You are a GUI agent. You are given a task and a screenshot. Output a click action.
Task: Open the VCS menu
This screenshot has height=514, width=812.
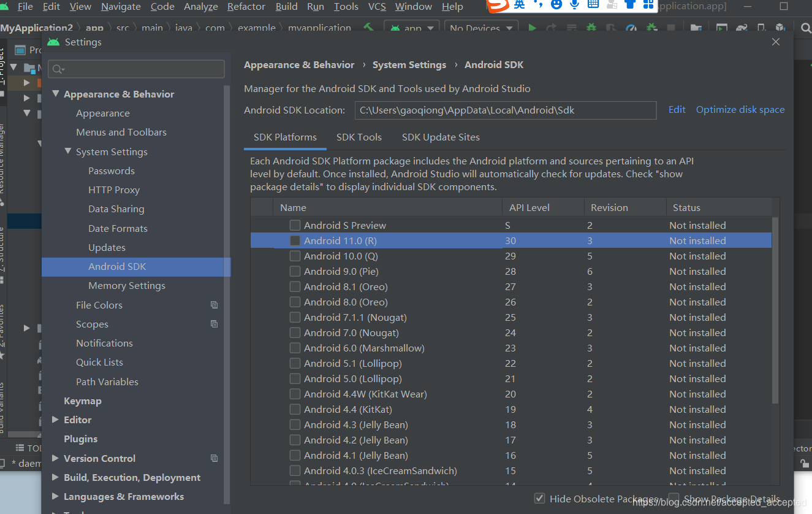coord(377,6)
